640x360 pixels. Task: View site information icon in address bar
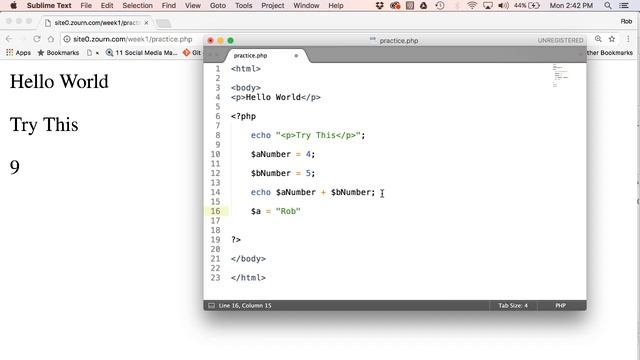(67, 39)
